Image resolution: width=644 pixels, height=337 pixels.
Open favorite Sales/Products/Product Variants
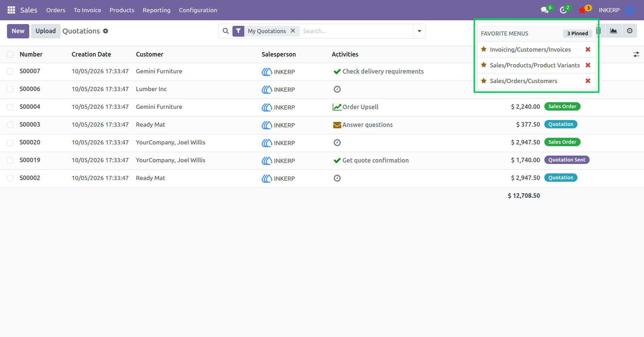point(535,65)
